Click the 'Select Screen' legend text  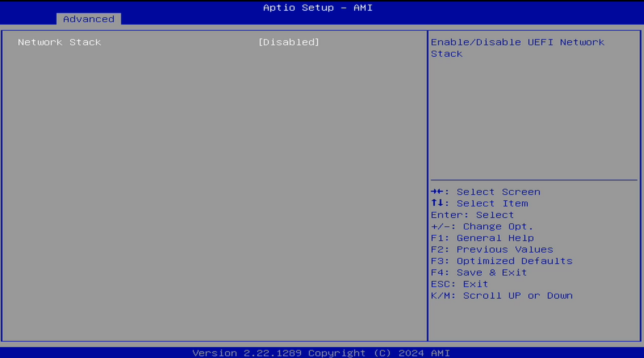click(x=498, y=192)
